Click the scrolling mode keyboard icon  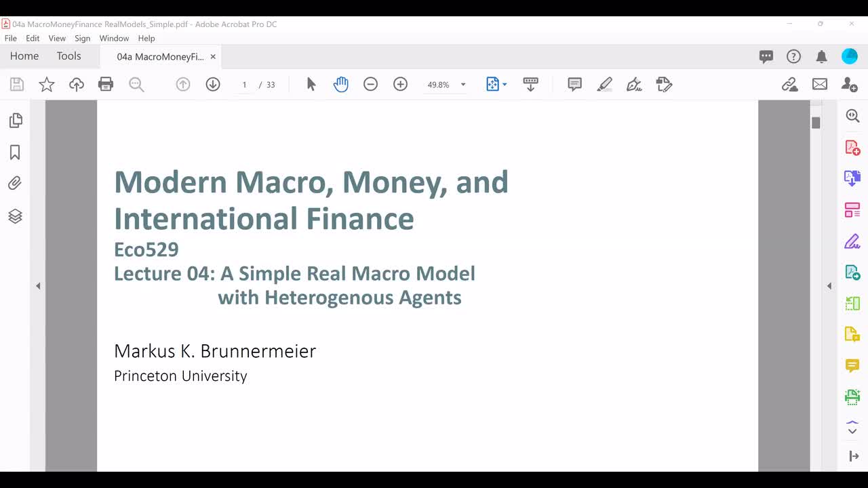pos(530,85)
